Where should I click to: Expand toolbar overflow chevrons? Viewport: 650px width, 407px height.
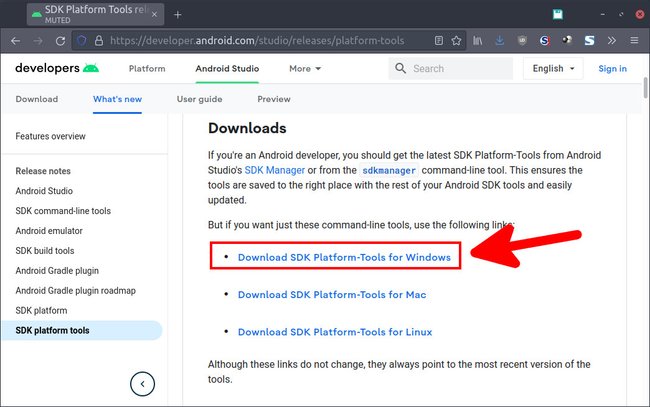(x=611, y=40)
